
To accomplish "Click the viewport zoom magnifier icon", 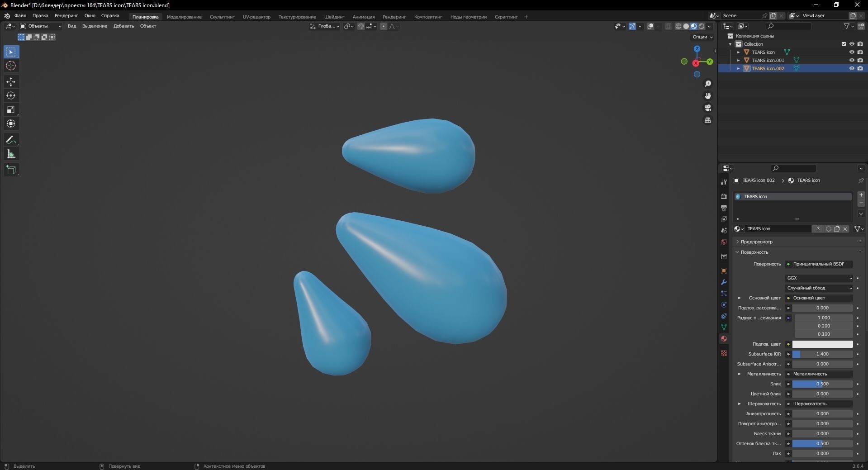I will point(708,84).
